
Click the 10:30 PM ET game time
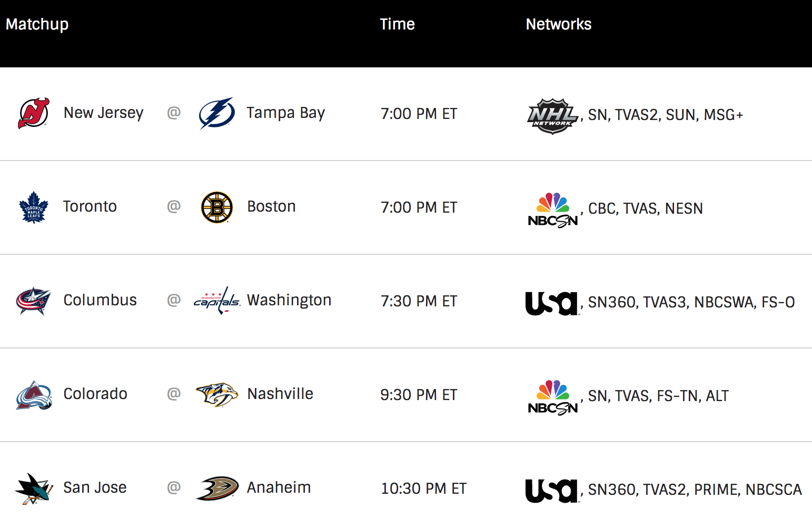(x=423, y=489)
